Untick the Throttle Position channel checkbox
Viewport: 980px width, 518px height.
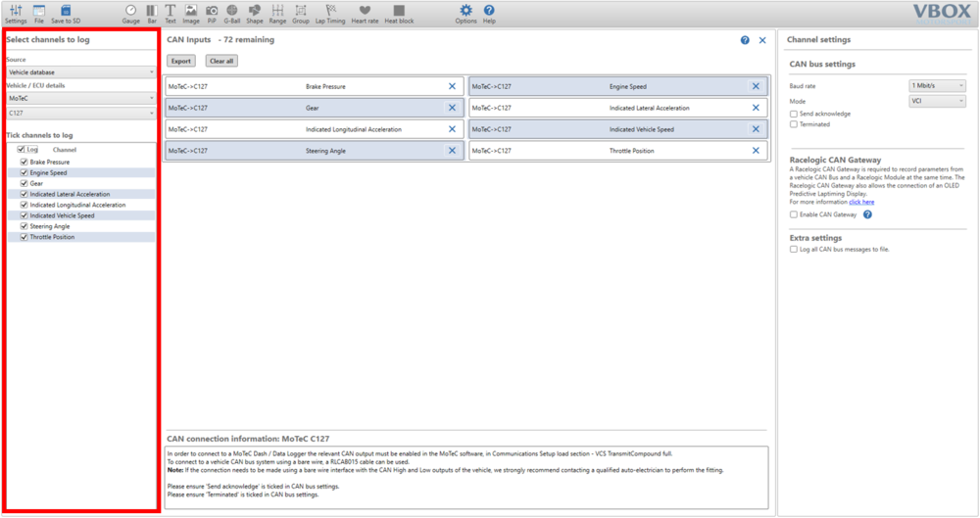click(x=24, y=237)
